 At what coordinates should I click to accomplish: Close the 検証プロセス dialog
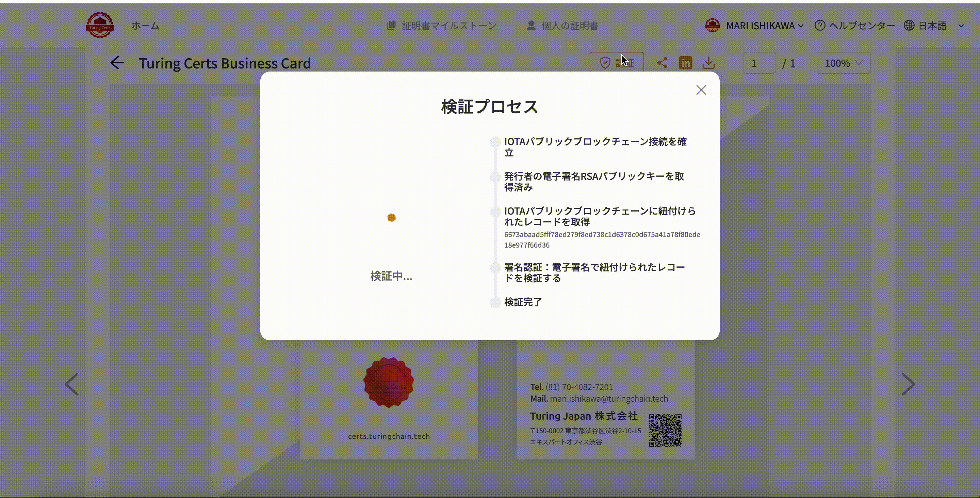(701, 90)
